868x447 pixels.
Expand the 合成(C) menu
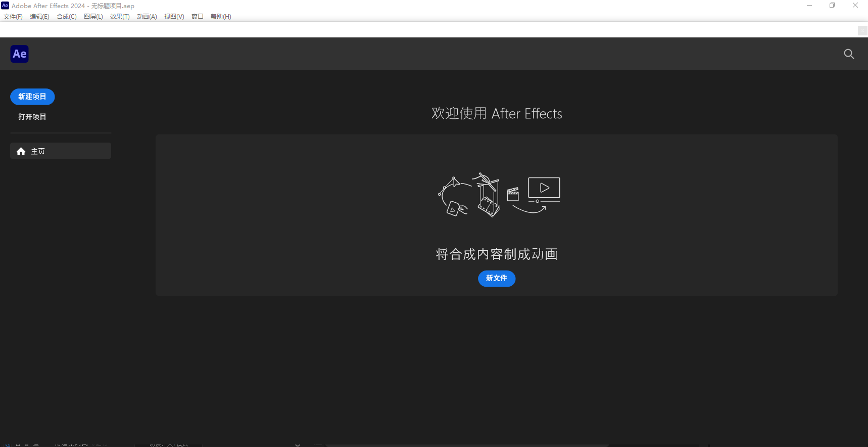point(66,17)
